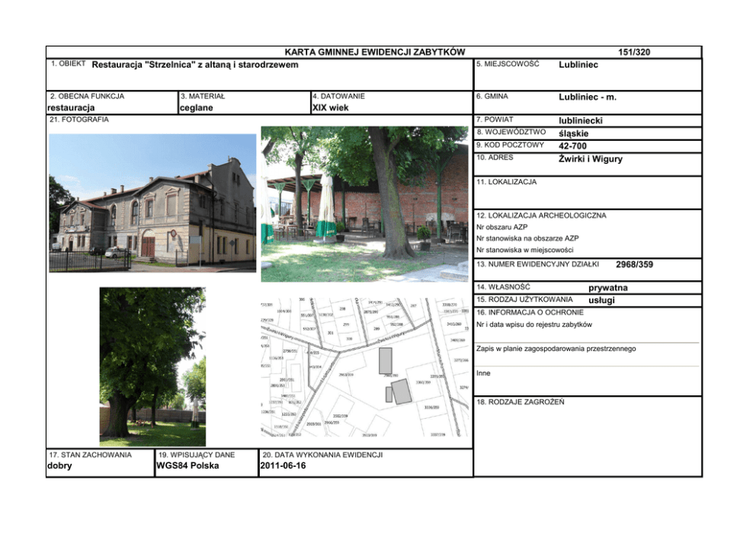Click the 'Lubliniec - m.' gmina field
The image size is (756, 534).
point(587,97)
